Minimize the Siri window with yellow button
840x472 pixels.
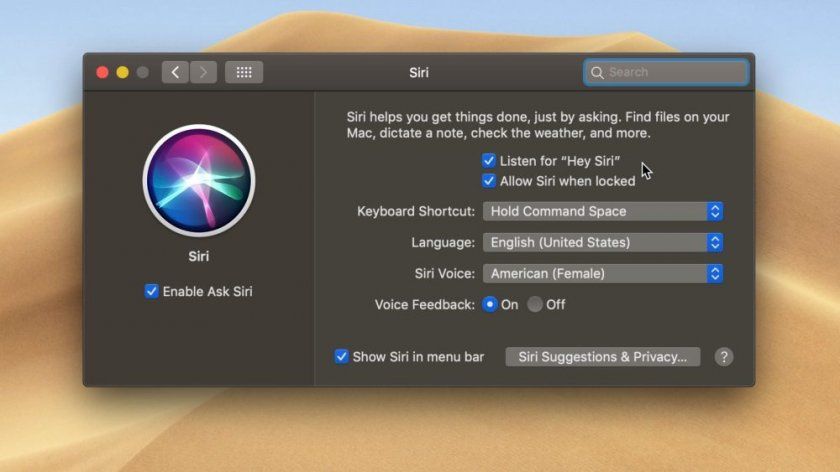(x=123, y=72)
